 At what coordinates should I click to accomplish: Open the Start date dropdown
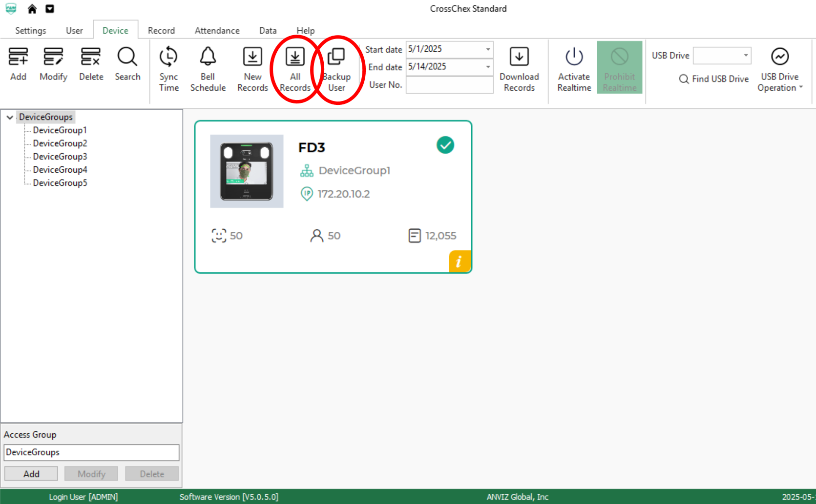[488, 49]
